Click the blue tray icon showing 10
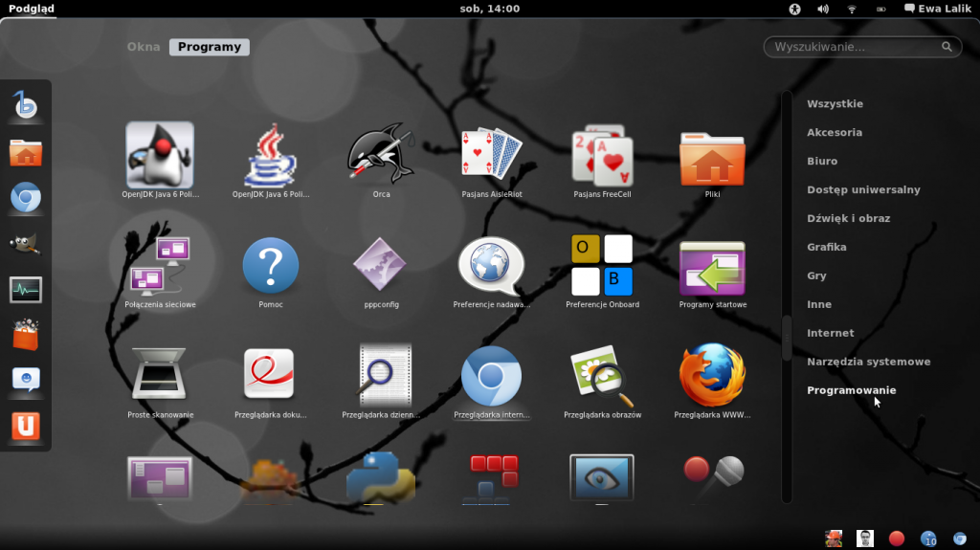 click(x=928, y=539)
